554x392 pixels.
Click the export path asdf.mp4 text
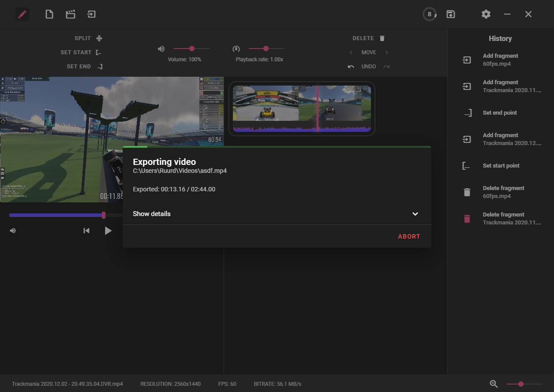(x=180, y=171)
